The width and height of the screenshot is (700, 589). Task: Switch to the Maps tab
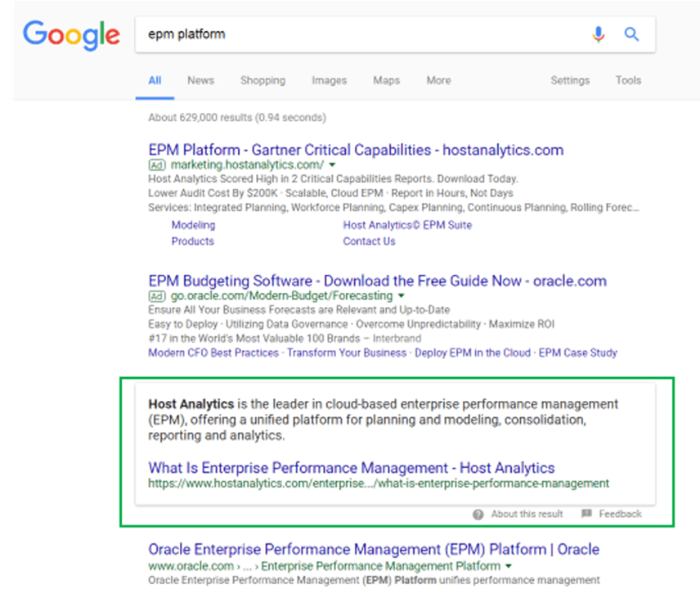387,80
